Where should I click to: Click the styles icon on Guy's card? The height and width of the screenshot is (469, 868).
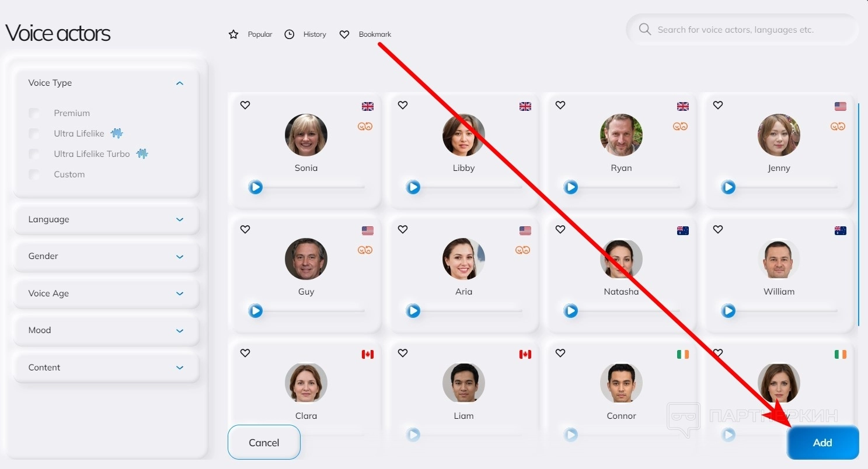[365, 250]
